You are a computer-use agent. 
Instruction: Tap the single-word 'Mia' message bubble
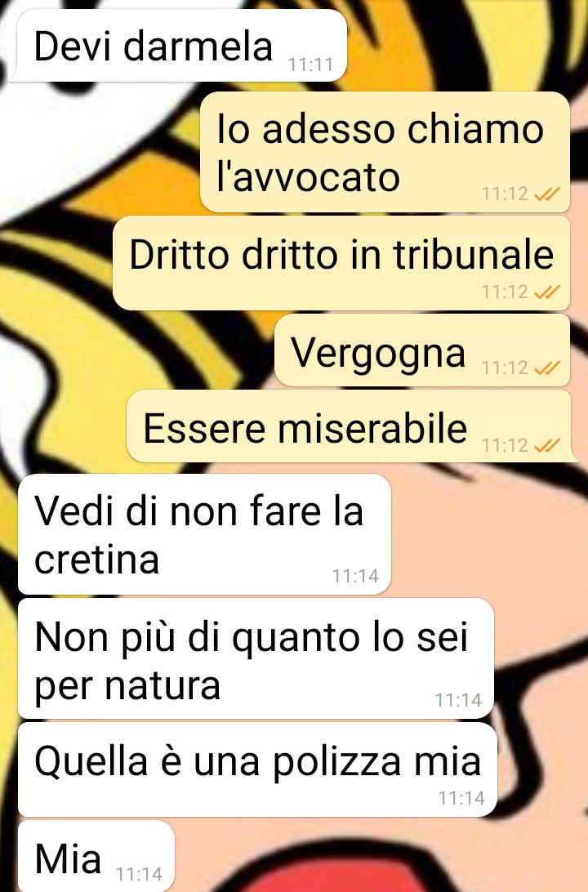[x=96, y=856]
